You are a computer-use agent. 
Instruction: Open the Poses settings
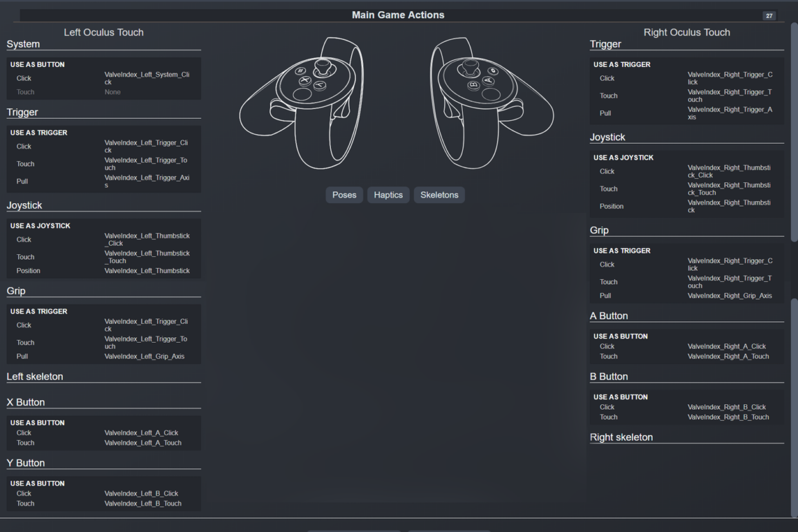point(344,195)
